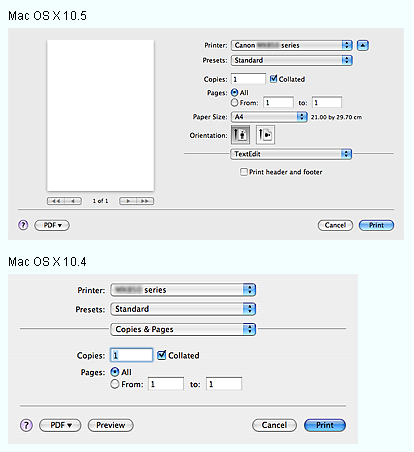Image resolution: width=414 pixels, height=452 pixels.
Task: Open PDF menu in the 10.5 dialog
Action: (52, 225)
